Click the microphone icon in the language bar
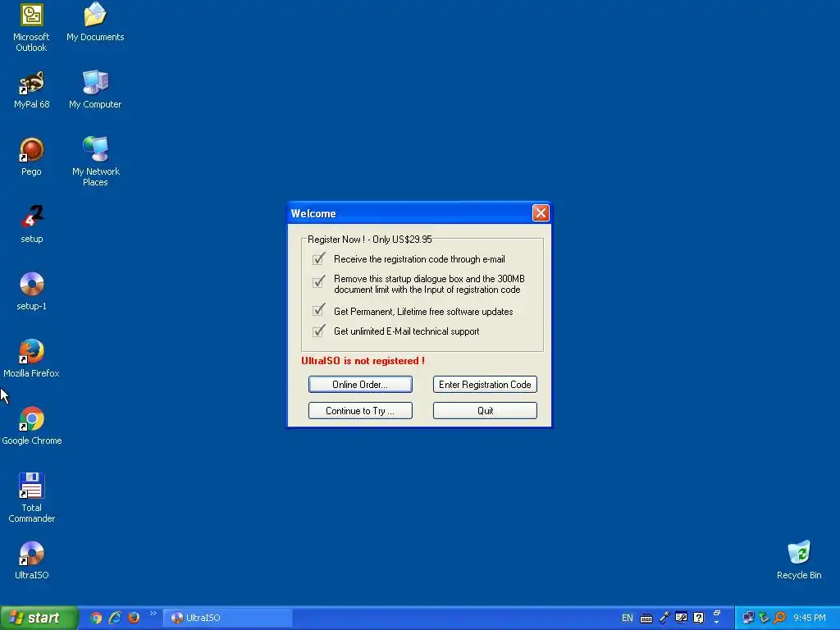The height and width of the screenshot is (630, 840). (x=664, y=618)
